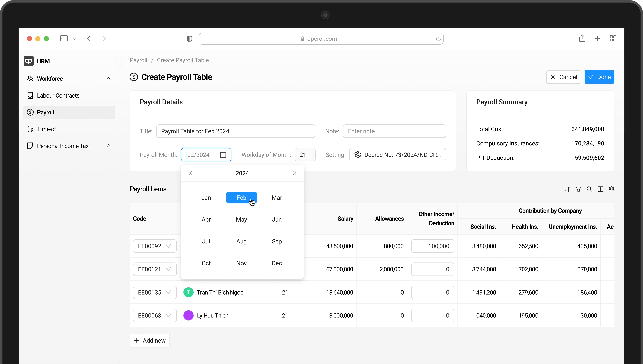Click avatar of Ly Huu Thien
The width and height of the screenshot is (643, 364).
click(x=188, y=316)
